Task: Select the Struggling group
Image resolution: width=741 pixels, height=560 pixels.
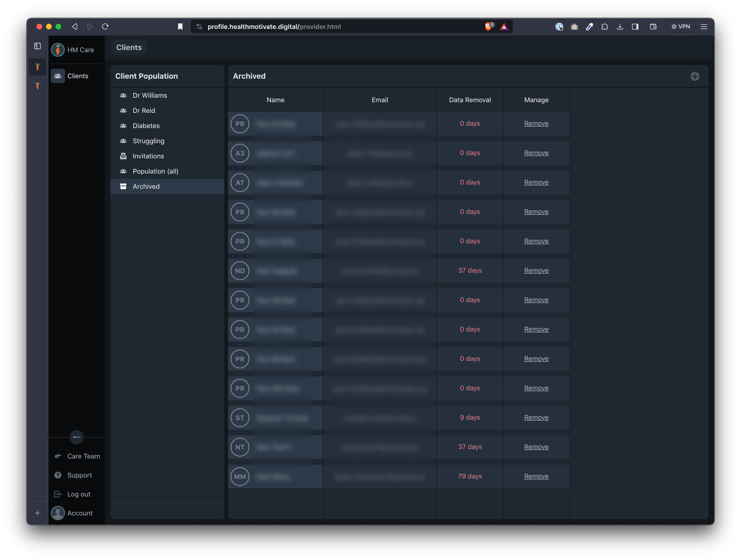Action: coord(167,141)
